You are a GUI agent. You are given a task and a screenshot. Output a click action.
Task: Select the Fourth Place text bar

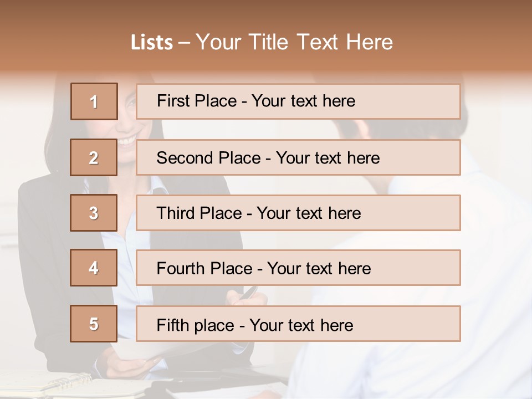point(298,268)
